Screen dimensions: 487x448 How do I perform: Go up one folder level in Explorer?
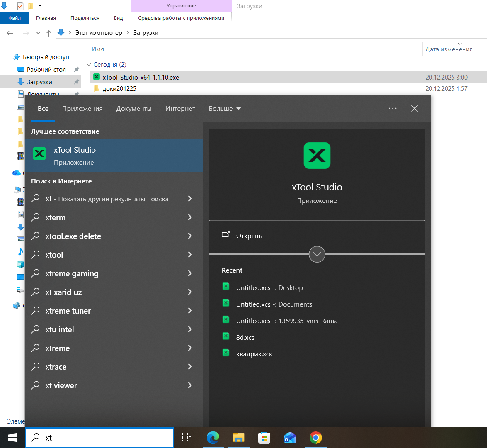[x=49, y=33]
